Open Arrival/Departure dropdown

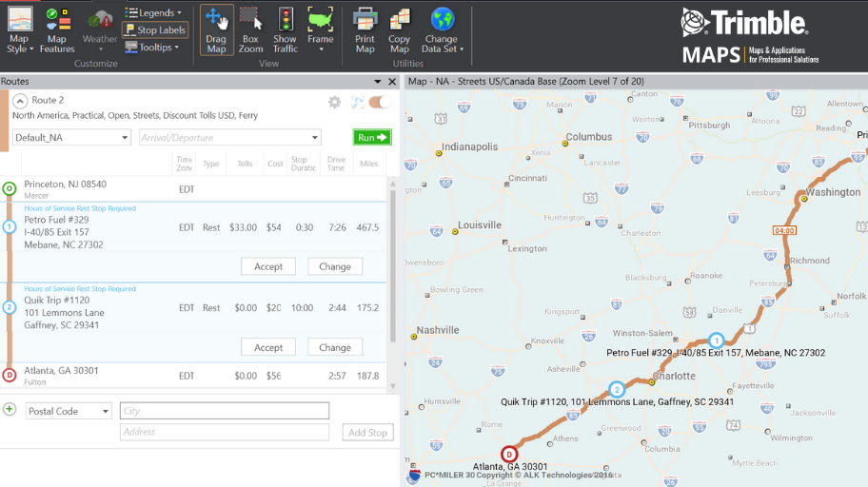(x=229, y=137)
